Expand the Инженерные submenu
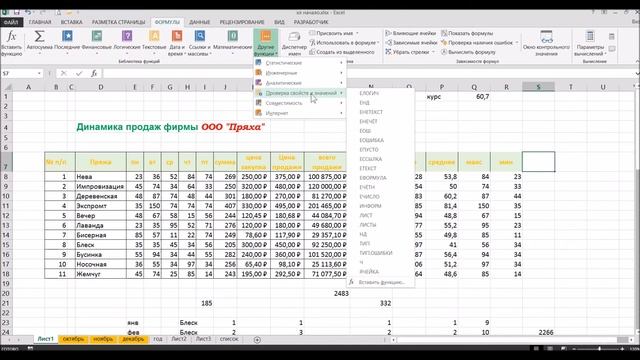This screenshot has height=360, width=640. [x=299, y=73]
